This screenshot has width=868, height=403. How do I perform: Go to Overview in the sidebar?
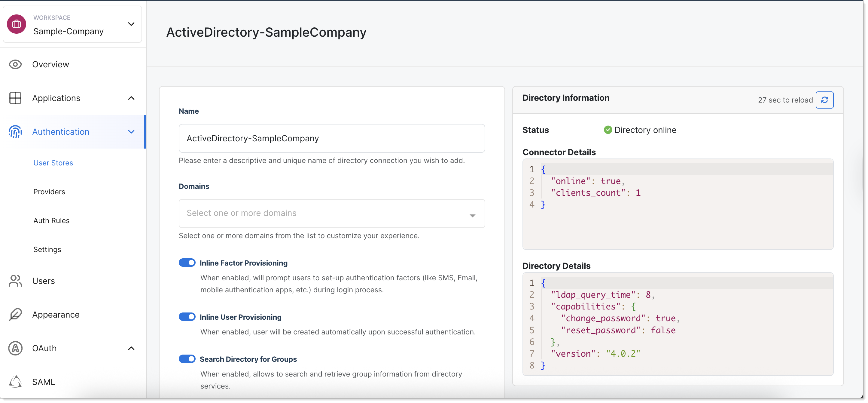tap(50, 64)
